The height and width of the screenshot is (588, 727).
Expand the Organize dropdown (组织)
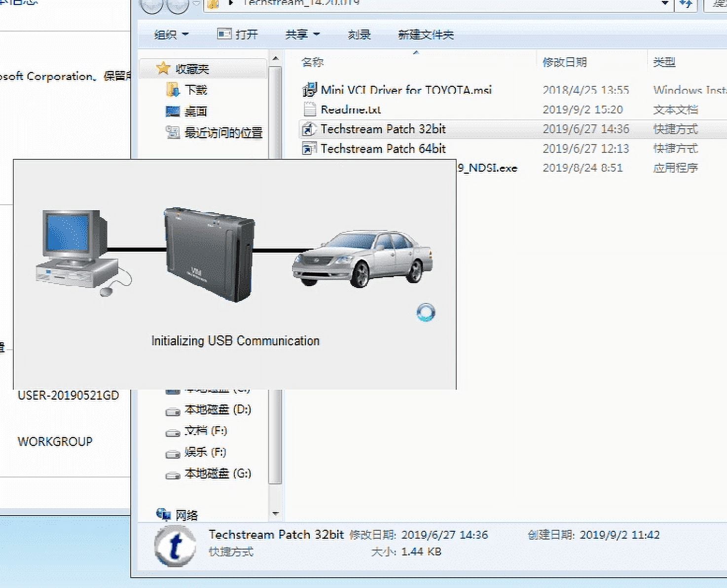tap(171, 35)
